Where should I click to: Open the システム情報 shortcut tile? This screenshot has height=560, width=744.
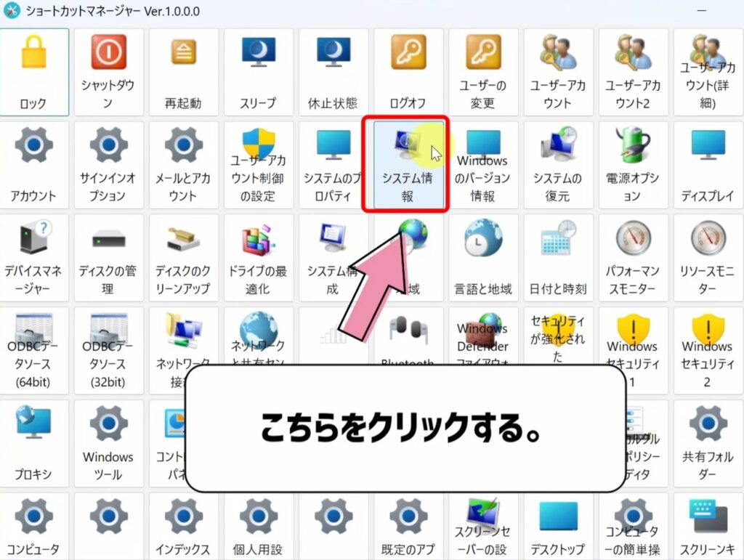click(407, 163)
